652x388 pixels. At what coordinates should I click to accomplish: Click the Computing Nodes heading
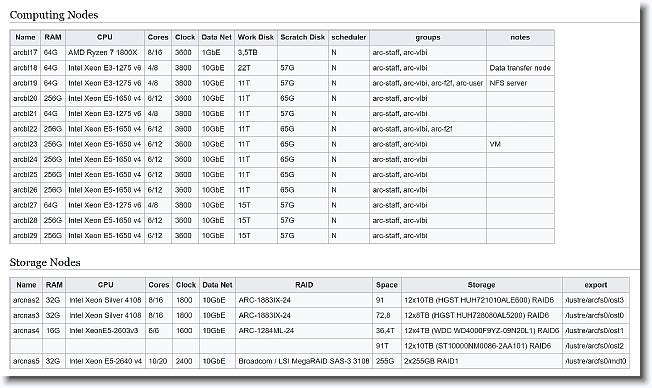coord(54,15)
